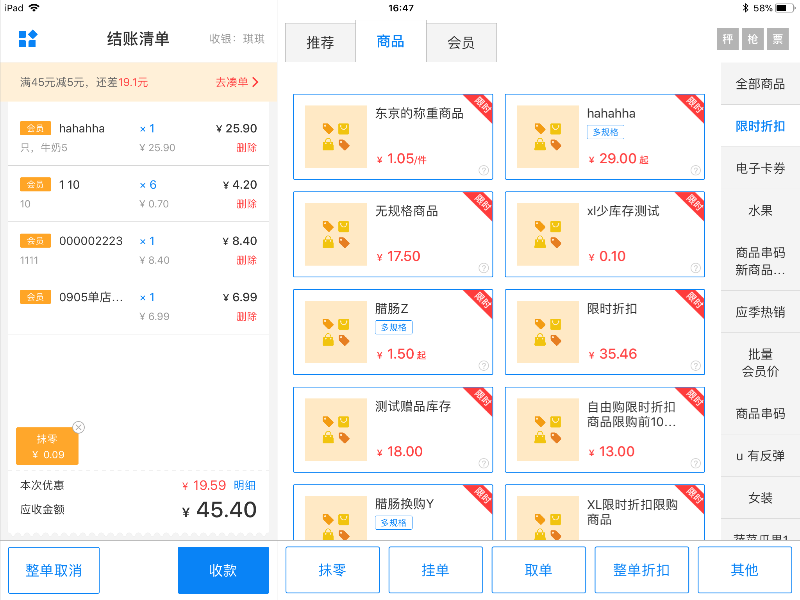Click the orange 抹零 ¥0.09 tag
This screenshot has height=600, width=800.
click(47, 446)
